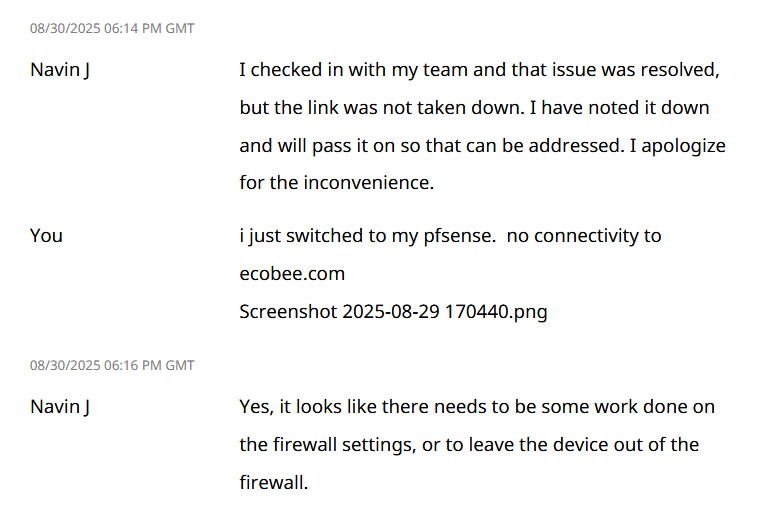This screenshot has width=771, height=510.
Task: Click the 06:14 PM GMT timestamp
Action: [x=112, y=29]
